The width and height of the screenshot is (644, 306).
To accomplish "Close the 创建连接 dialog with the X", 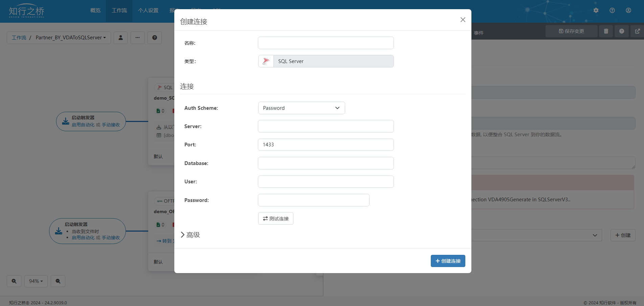I will [463, 20].
